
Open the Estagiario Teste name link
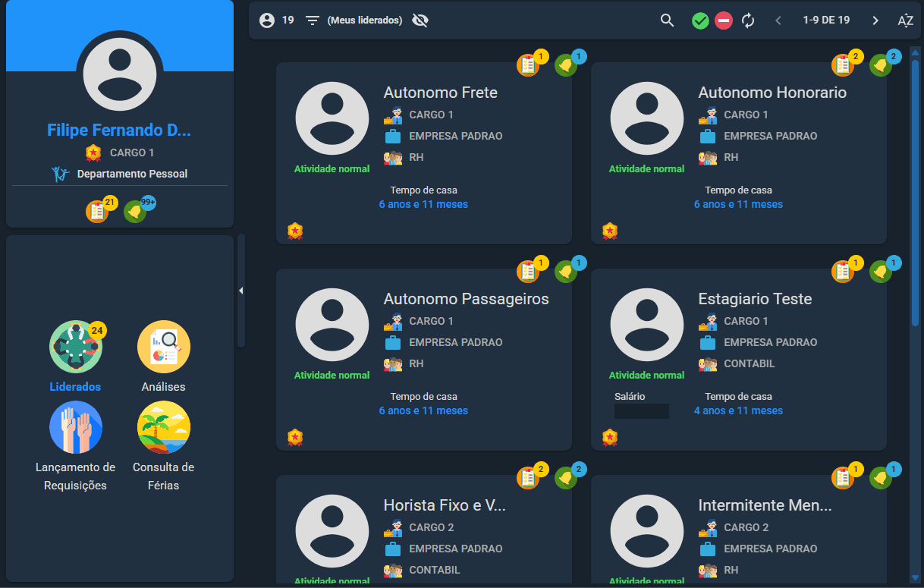[x=755, y=299]
